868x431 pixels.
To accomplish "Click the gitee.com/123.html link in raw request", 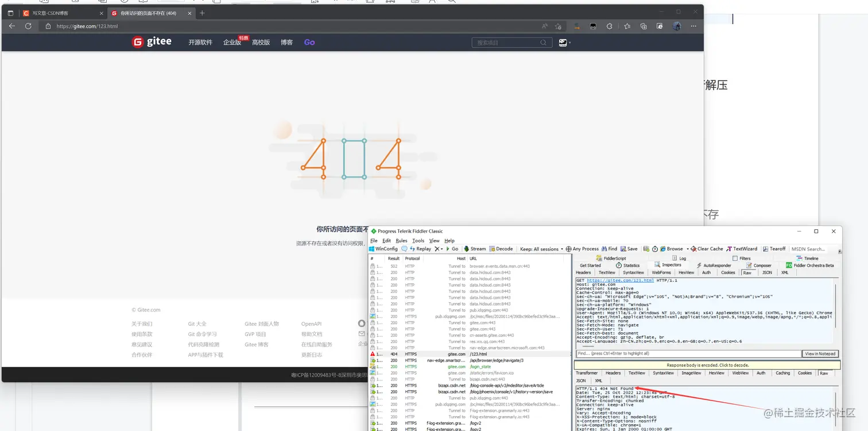I will [620, 280].
